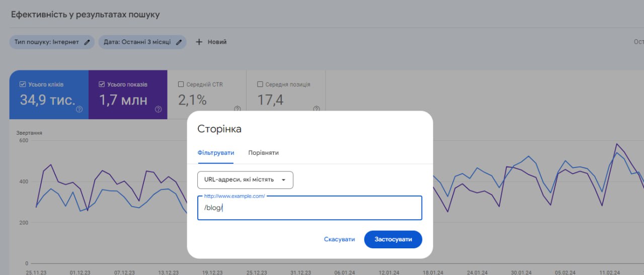Click the 'Звертання' chart axis label
The height and width of the screenshot is (275, 644).
point(29,133)
